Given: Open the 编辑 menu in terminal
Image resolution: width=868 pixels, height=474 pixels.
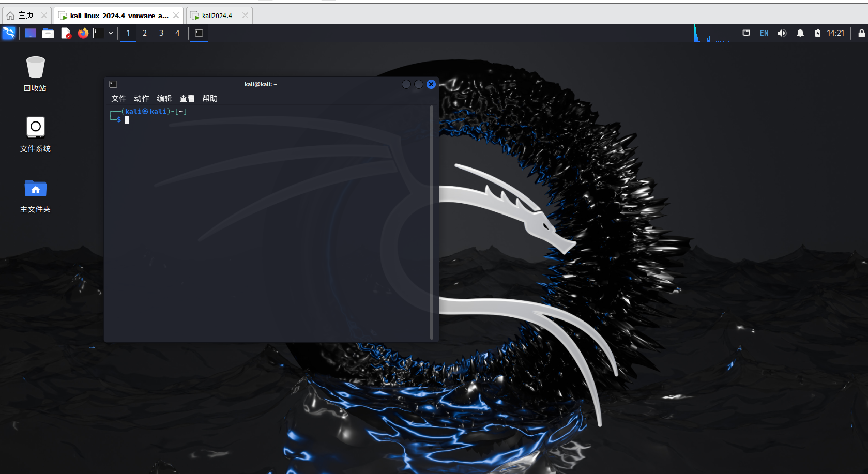Looking at the screenshot, I should 164,99.
